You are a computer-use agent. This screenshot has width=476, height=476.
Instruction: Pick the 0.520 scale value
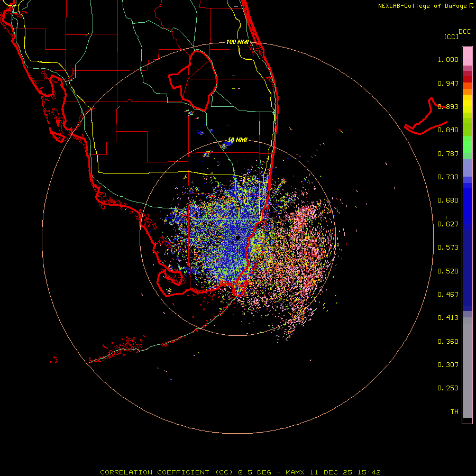[x=448, y=271]
